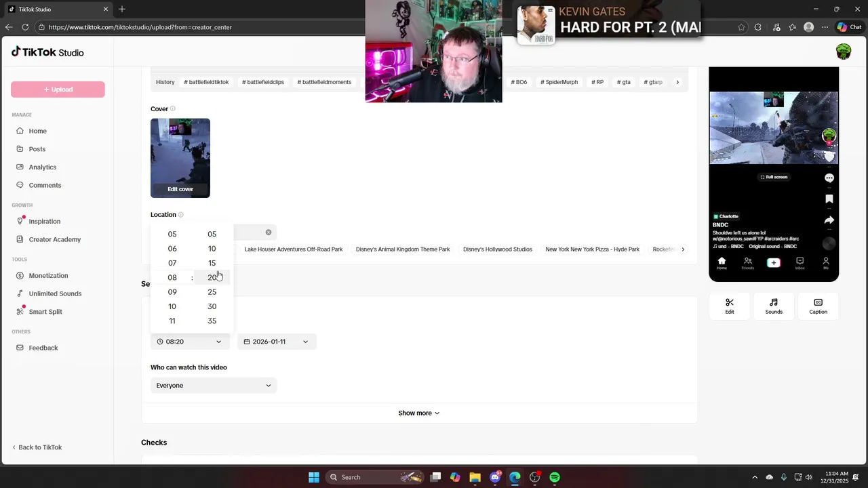
Task: Open the 08:20 time picker dropdown
Action: (x=190, y=342)
